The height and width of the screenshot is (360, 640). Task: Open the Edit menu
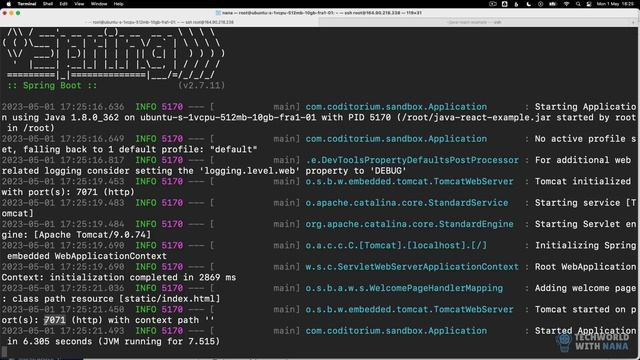tap(63, 4)
